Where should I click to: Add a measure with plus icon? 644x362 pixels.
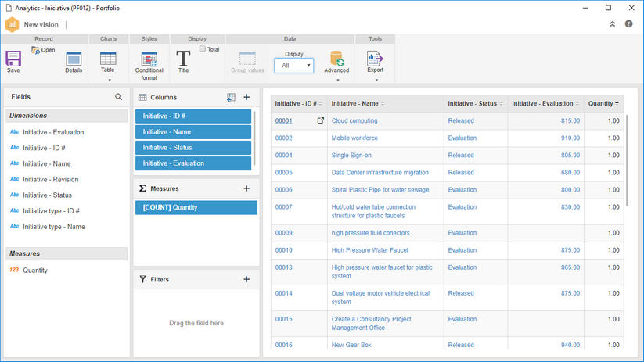click(x=246, y=188)
